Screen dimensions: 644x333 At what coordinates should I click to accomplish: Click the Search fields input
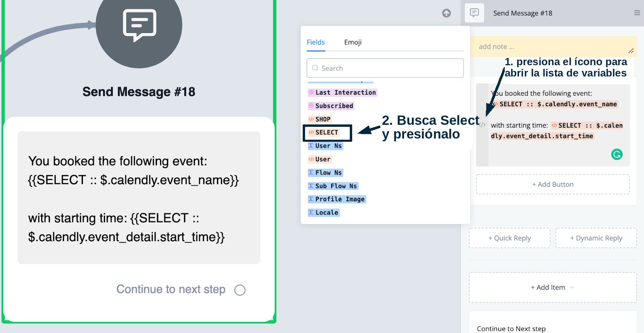pyautogui.click(x=385, y=68)
